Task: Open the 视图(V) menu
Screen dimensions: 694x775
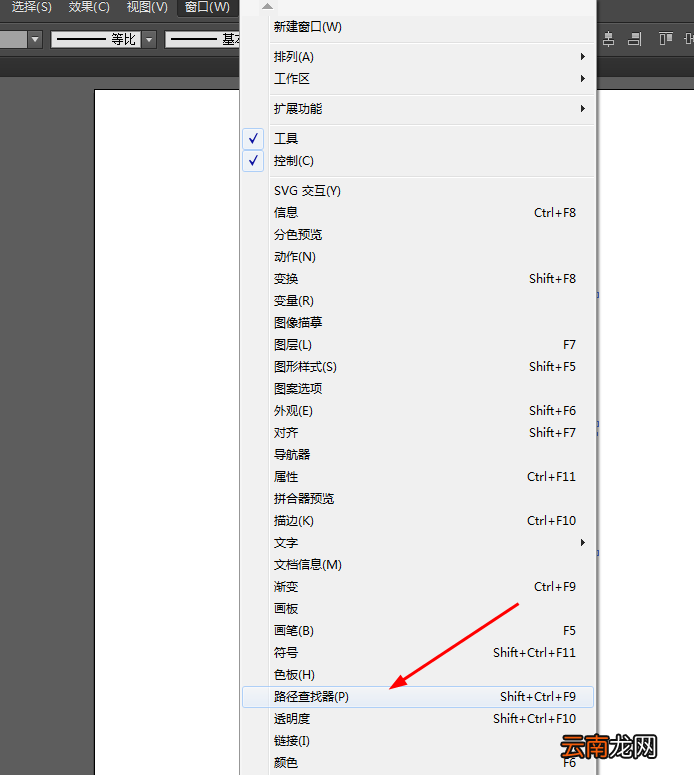Action: pyautogui.click(x=147, y=7)
